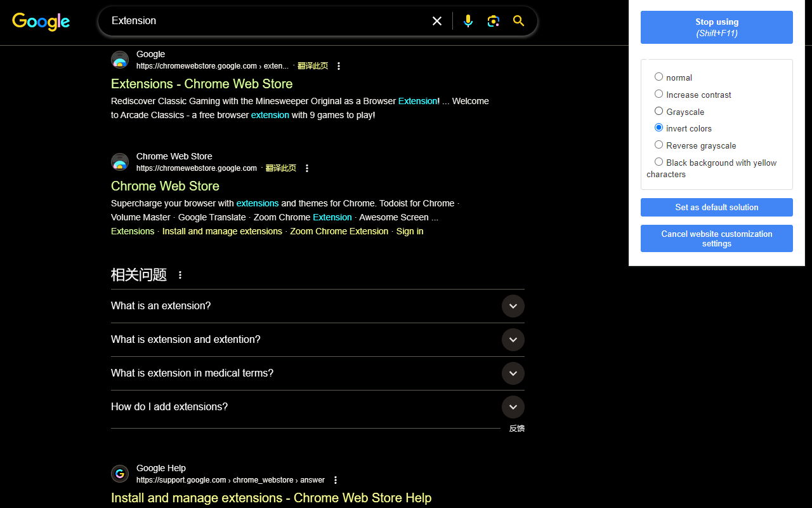Click the Stop using (Shift+F11) button
This screenshot has height=508, width=812.
coord(716,27)
